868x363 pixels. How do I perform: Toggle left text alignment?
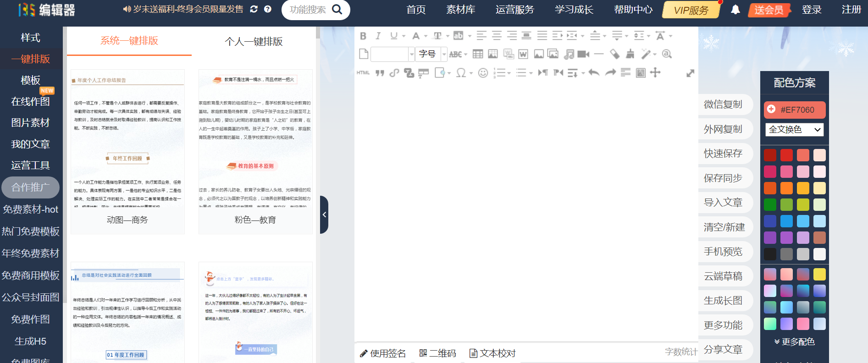pyautogui.click(x=481, y=36)
